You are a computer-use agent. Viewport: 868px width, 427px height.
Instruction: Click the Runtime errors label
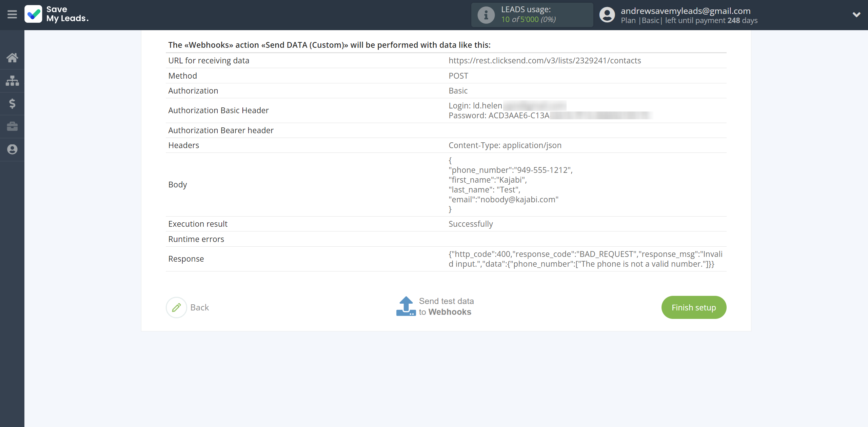pyautogui.click(x=196, y=239)
